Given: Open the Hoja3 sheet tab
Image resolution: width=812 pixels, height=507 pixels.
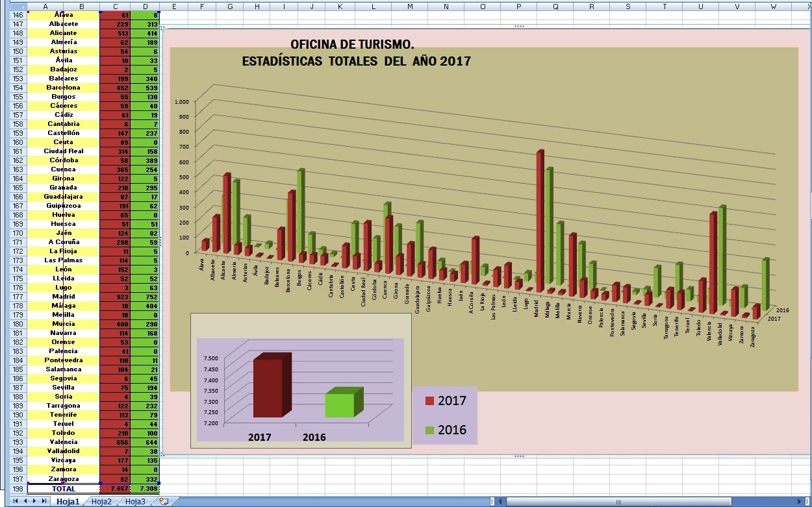Looking at the screenshot, I should tap(135, 501).
